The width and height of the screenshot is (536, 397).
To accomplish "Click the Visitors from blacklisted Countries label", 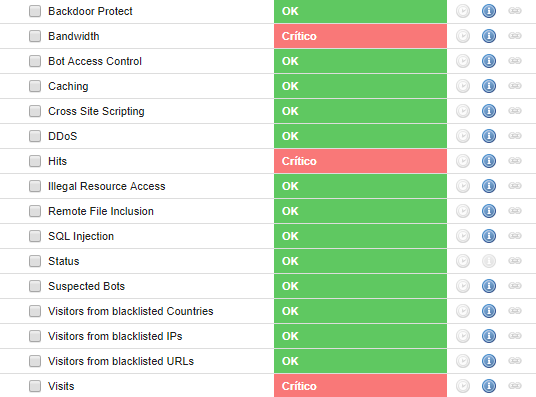I will pyautogui.click(x=131, y=311).
